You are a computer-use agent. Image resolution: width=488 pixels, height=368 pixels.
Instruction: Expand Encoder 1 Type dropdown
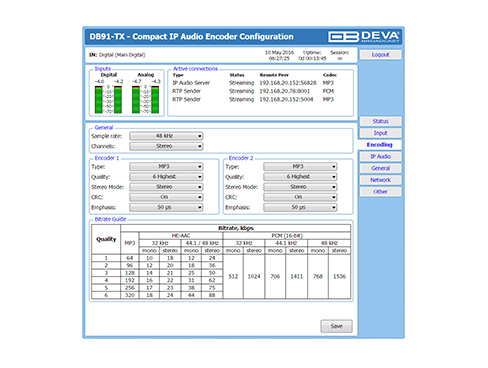click(166, 167)
